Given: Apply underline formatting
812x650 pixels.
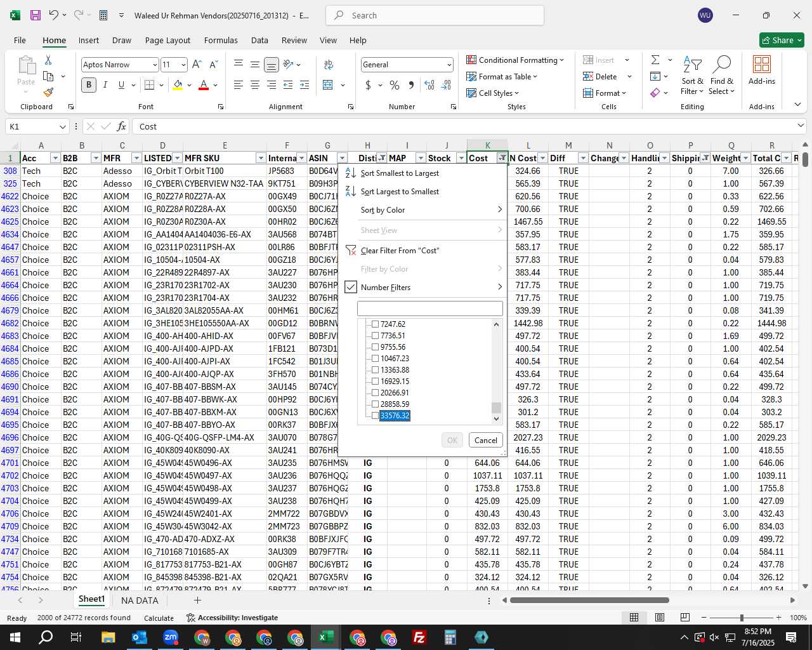Looking at the screenshot, I should pos(121,84).
